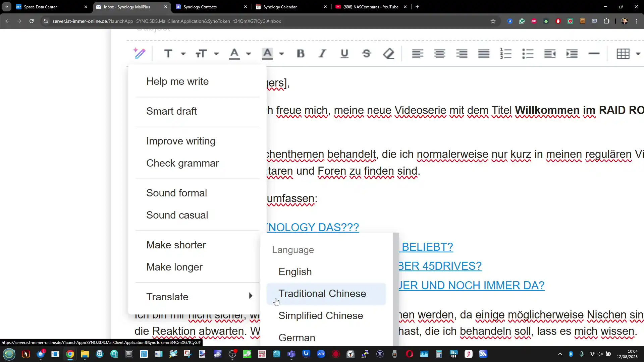Choose Help me write

click(x=197, y=81)
